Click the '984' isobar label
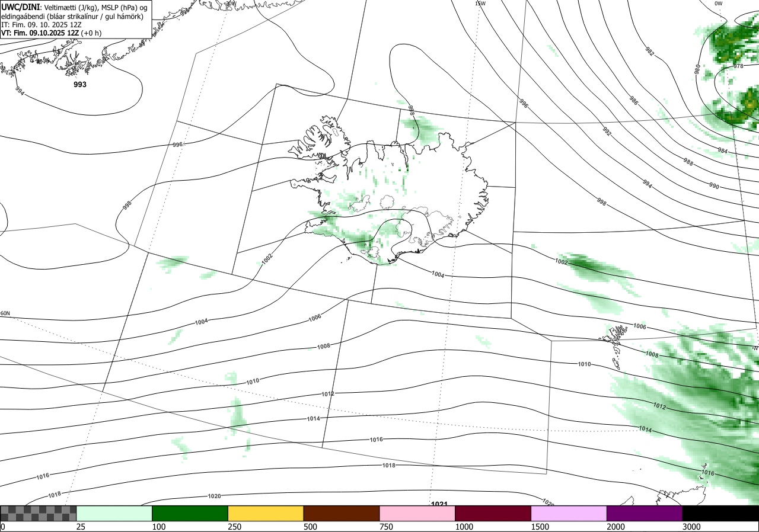This screenshot has height=532, width=759. [722, 151]
